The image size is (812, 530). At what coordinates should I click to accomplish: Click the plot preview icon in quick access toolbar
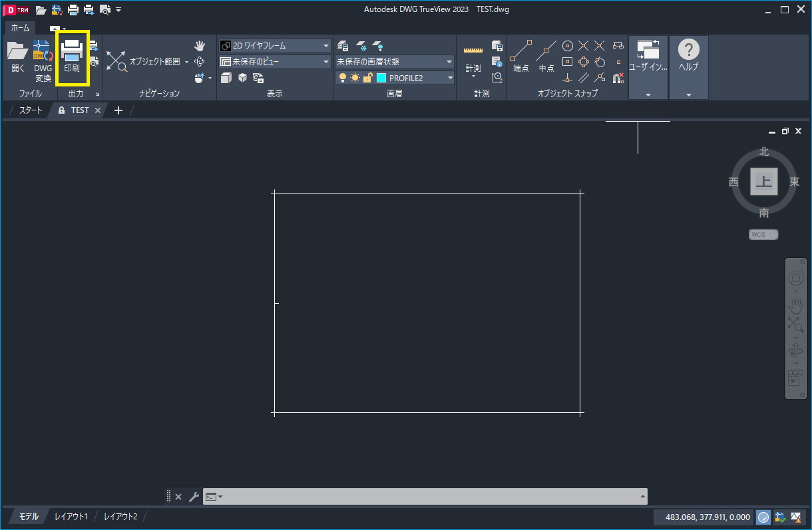104,10
